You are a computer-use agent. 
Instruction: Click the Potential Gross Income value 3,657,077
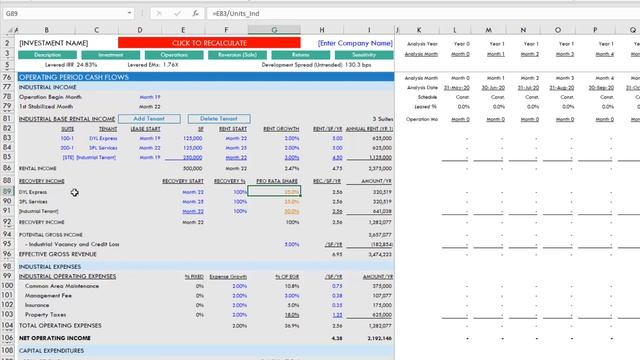pos(380,235)
